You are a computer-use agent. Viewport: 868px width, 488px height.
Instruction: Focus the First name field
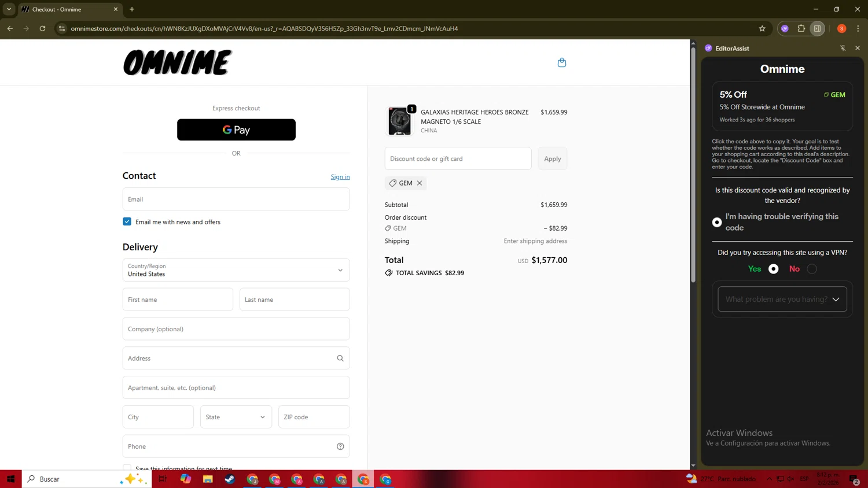178,300
